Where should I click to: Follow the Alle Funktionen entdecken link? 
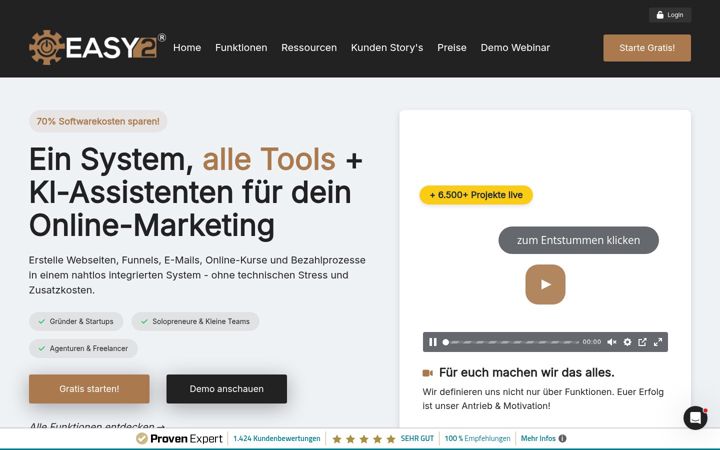pos(97,426)
